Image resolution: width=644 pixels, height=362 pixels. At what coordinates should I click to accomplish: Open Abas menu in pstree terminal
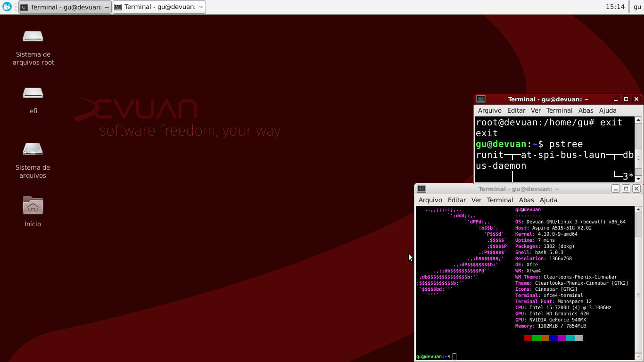point(586,110)
